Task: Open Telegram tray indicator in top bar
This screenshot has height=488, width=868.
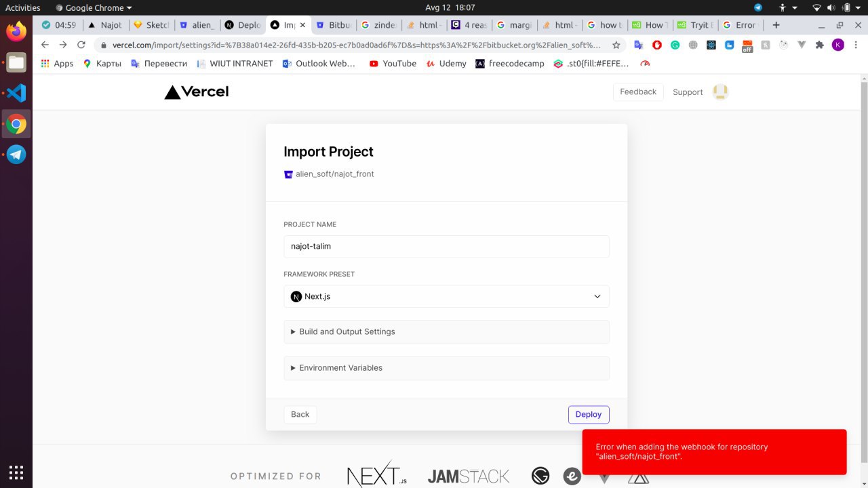Action: (x=757, y=7)
